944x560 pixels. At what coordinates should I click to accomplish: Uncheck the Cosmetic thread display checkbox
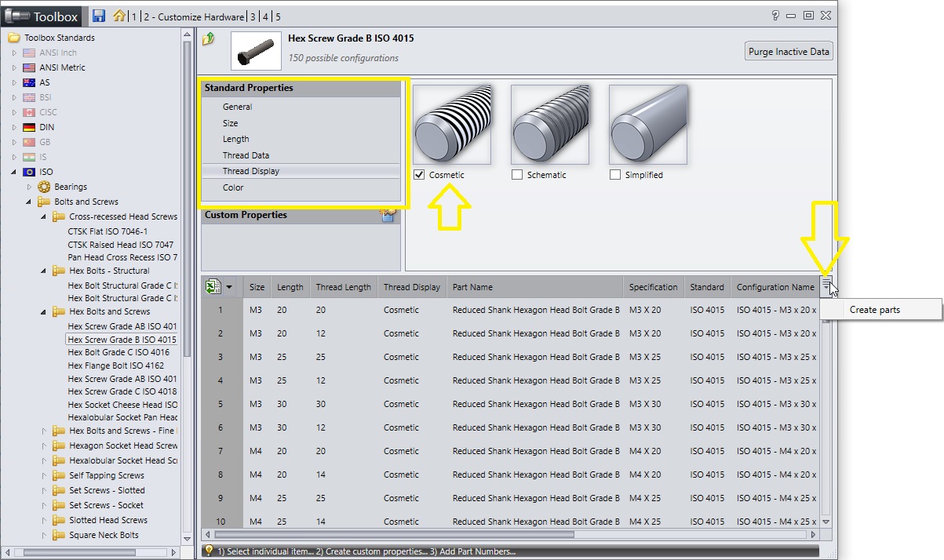click(x=419, y=175)
